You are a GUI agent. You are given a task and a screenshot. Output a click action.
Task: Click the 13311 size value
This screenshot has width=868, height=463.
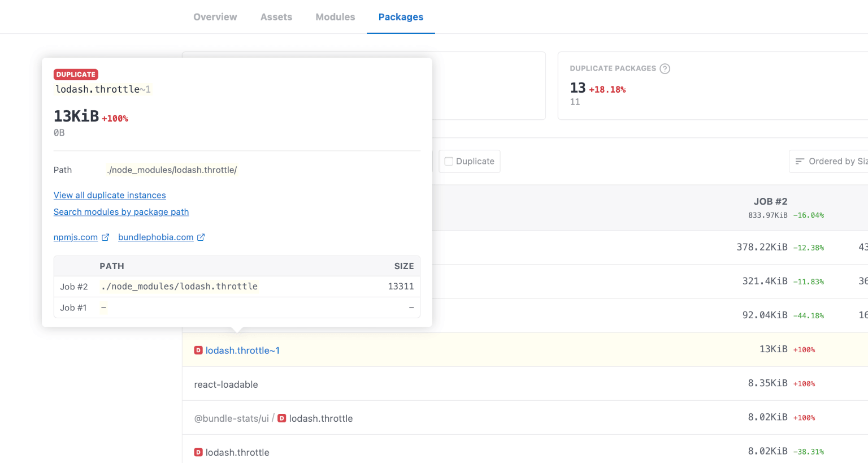(x=401, y=287)
